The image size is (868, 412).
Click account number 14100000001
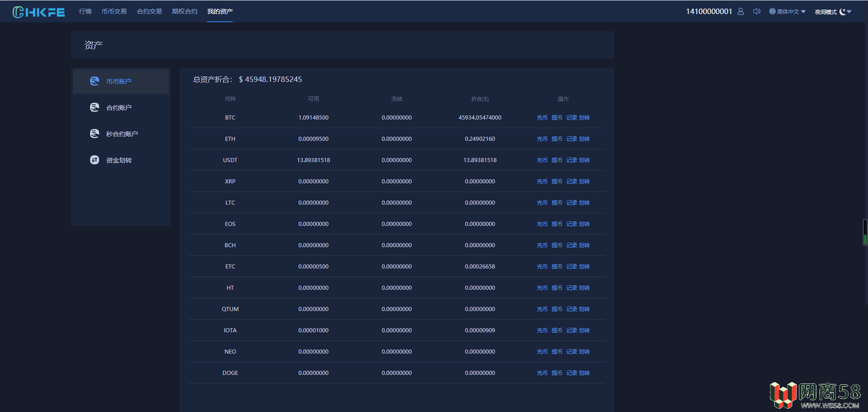709,11
